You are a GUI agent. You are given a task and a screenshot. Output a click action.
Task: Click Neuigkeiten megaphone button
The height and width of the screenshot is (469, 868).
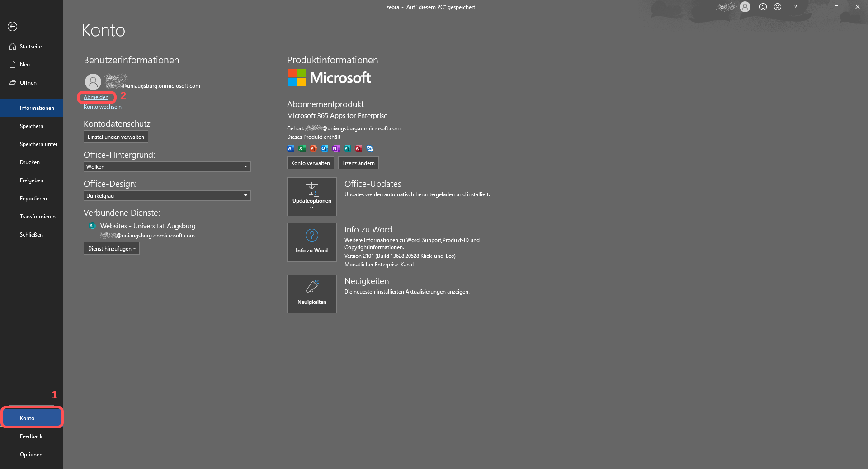pos(312,294)
